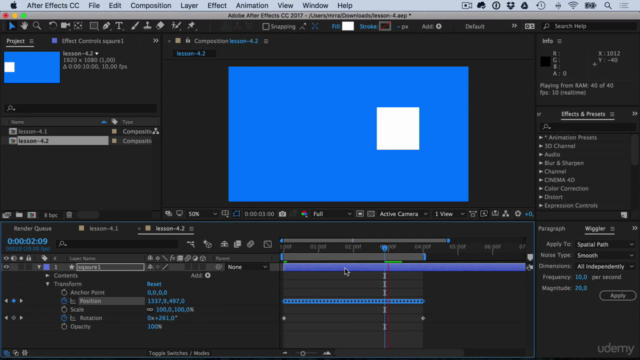
Task: Open Dimensions All Independently dropdown
Action: pos(605,267)
